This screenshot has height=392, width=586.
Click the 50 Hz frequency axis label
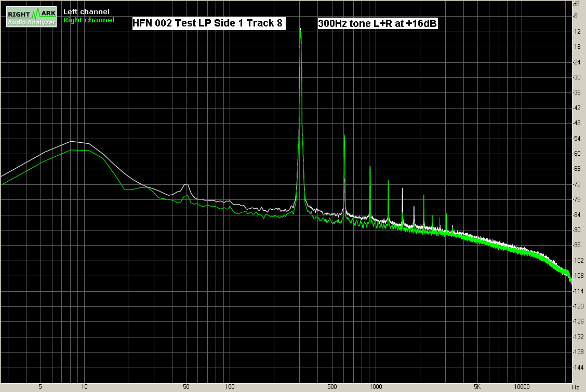[x=186, y=387]
